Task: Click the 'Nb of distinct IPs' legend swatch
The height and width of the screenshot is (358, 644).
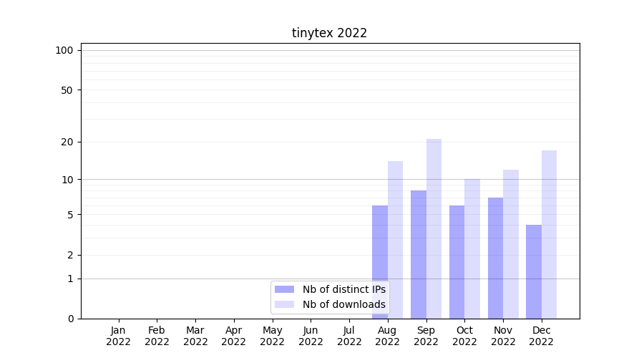Action: (x=284, y=289)
